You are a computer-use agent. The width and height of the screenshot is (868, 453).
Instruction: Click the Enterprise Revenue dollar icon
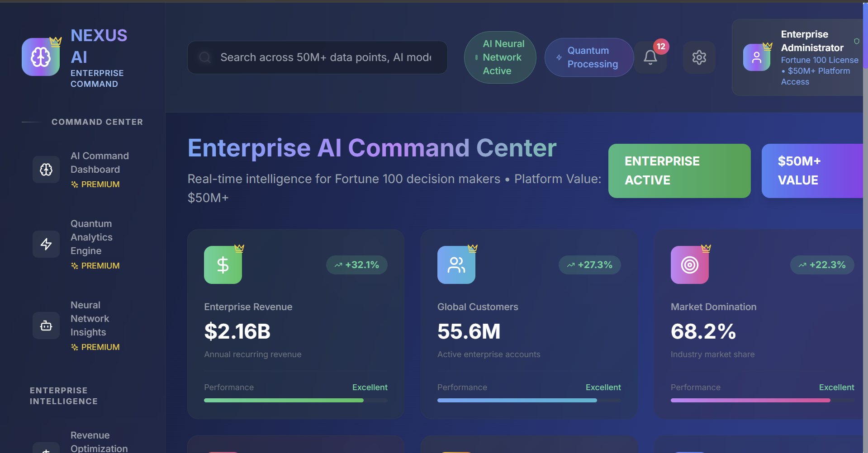pyautogui.click(x=223, y=265)
